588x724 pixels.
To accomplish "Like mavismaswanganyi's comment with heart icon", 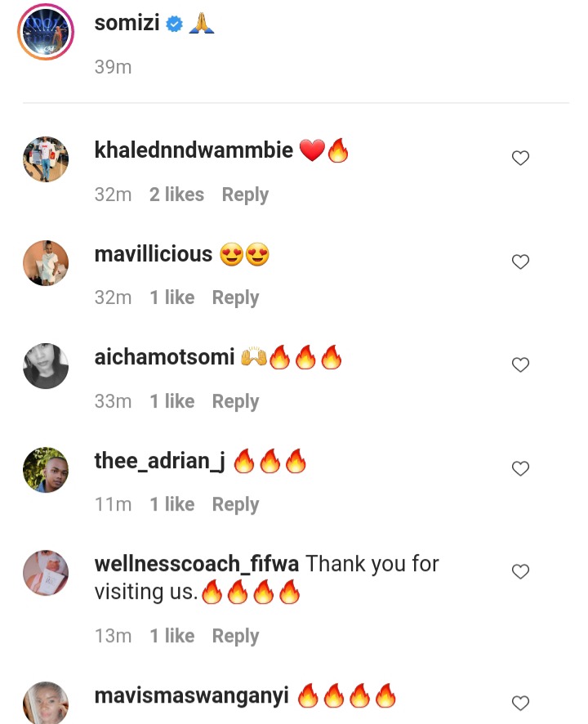I will 520,704.
